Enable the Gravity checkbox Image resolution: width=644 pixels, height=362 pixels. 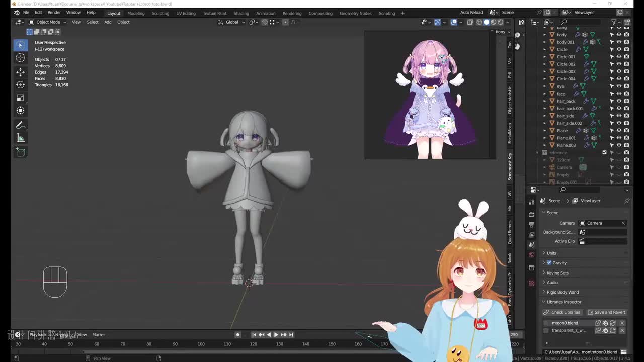549,263
